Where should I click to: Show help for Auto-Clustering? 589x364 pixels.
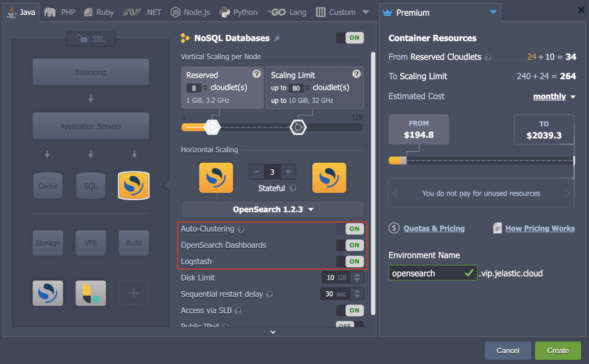[x=241, y=229]
